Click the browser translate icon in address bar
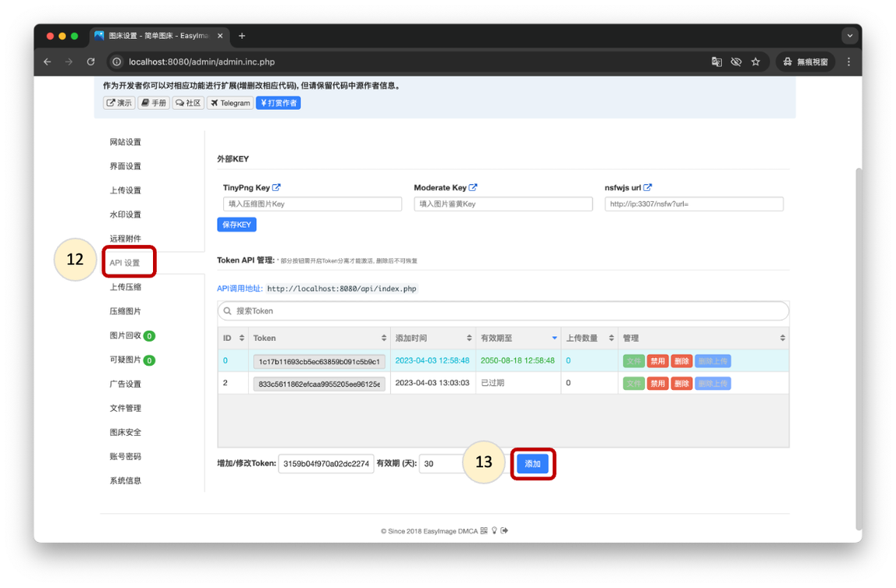Viewport: 896px width, 588px height. 716,62
